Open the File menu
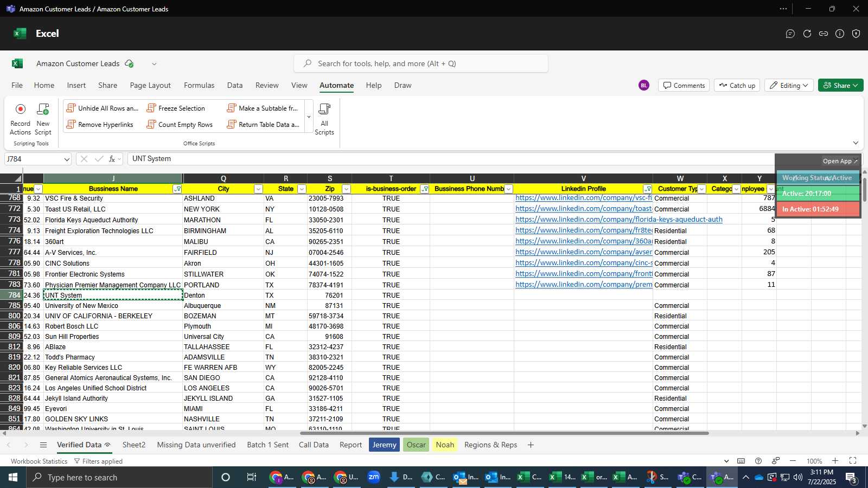Viewport: 868px width, 488px height. coord(17,85)
